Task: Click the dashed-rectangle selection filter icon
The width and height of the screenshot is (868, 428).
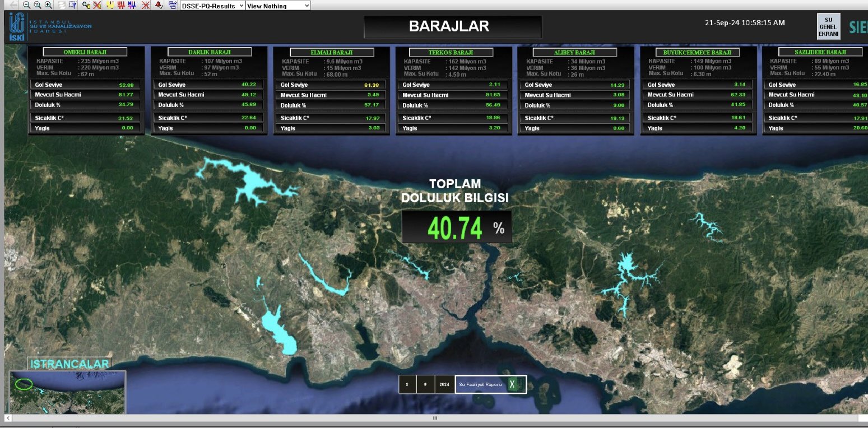Action: click(x=73, y=5)
